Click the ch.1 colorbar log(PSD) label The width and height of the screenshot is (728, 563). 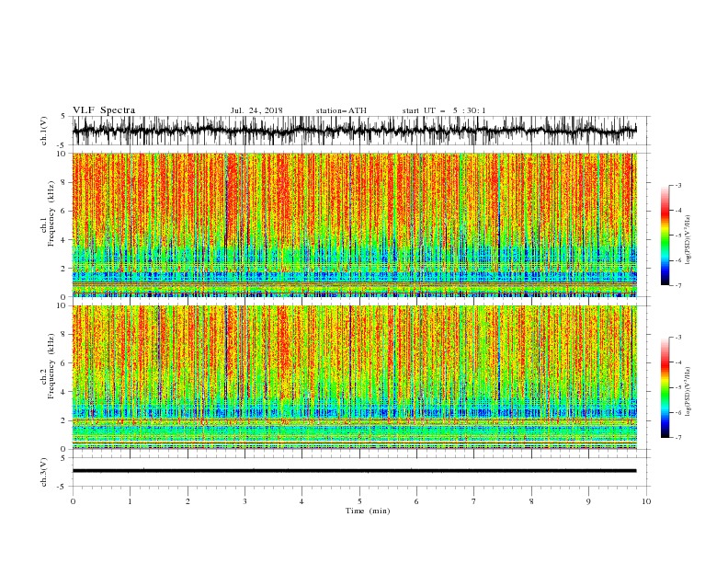tap(688, 240)
